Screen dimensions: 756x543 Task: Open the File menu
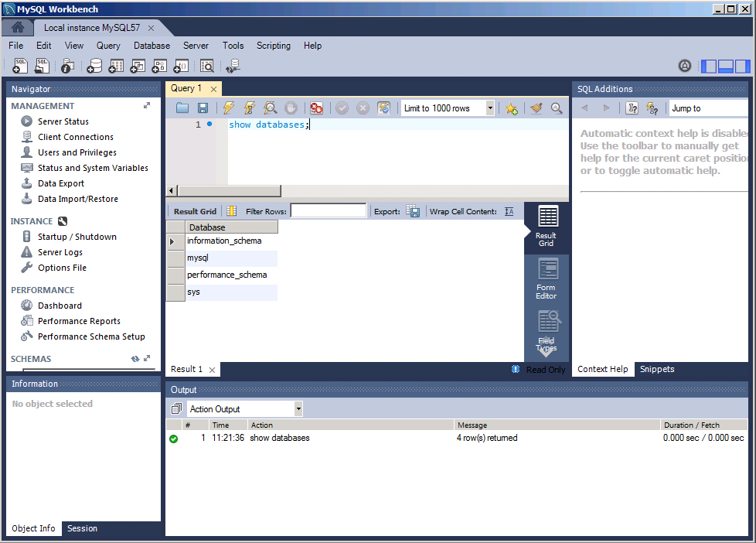[x=16, y=46]
